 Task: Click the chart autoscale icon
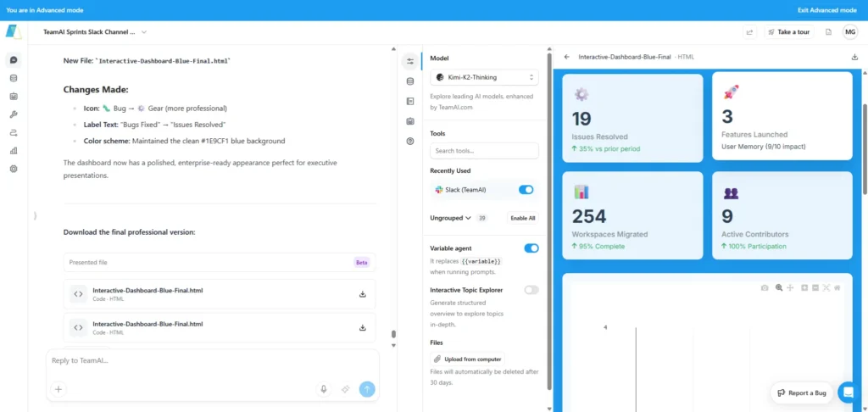point(826,287)
